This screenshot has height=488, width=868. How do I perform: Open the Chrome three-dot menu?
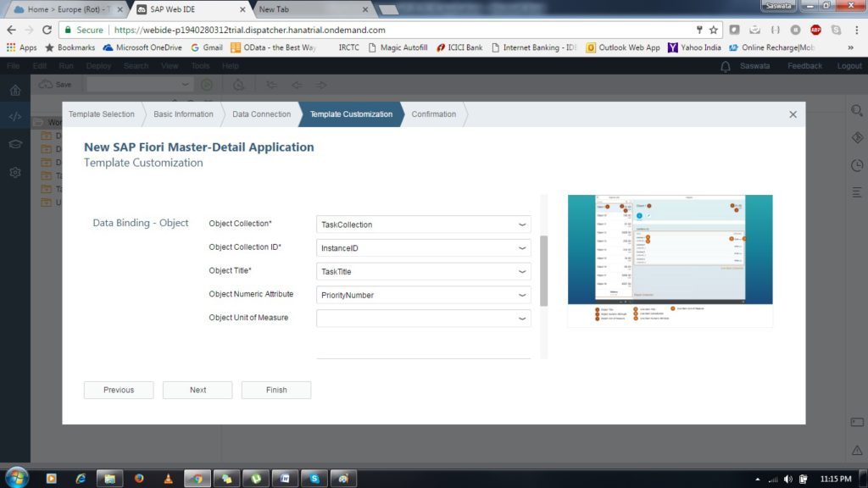[x=856, y=30]
